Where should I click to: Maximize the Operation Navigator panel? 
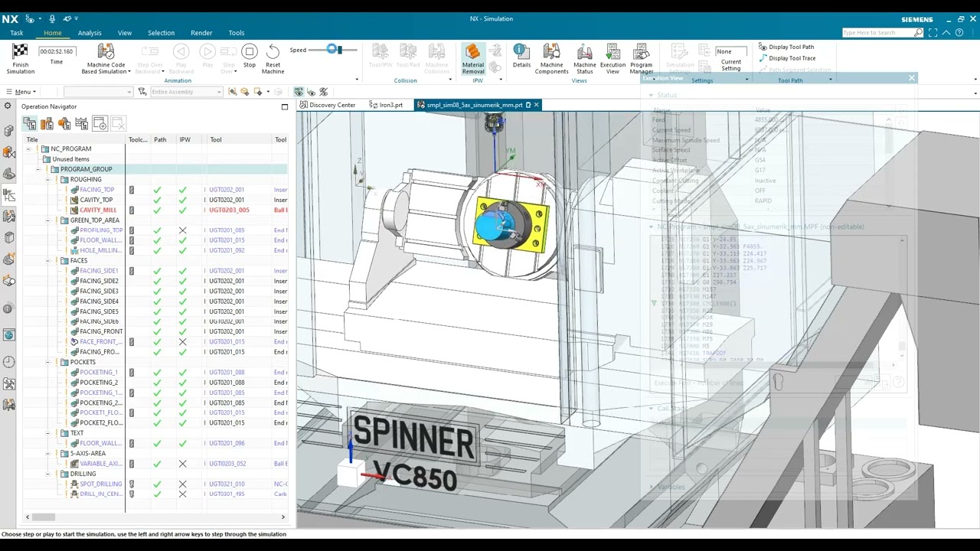click(285, 106)
